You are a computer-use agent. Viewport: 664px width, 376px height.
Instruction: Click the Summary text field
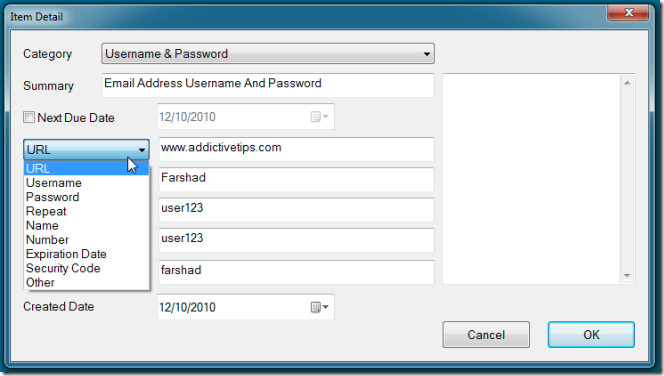point(268,85)
